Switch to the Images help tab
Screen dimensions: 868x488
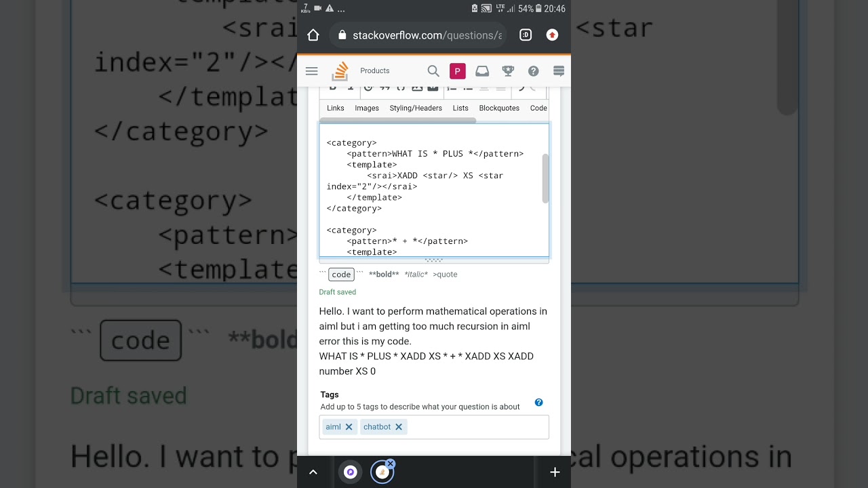pyautogui.click(x=367, y=108)
